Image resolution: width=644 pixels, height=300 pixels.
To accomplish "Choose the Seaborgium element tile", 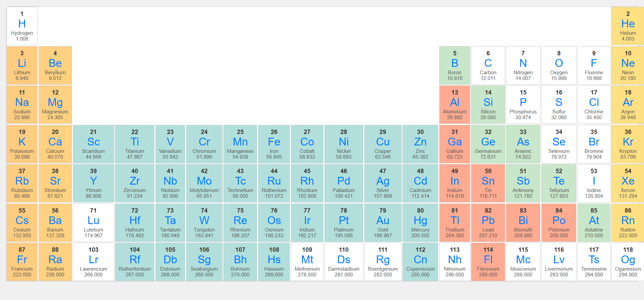I will 204,262.
